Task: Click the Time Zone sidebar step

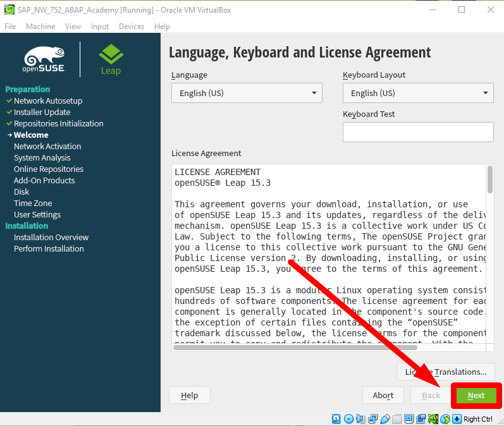Action: pos(33,203)
